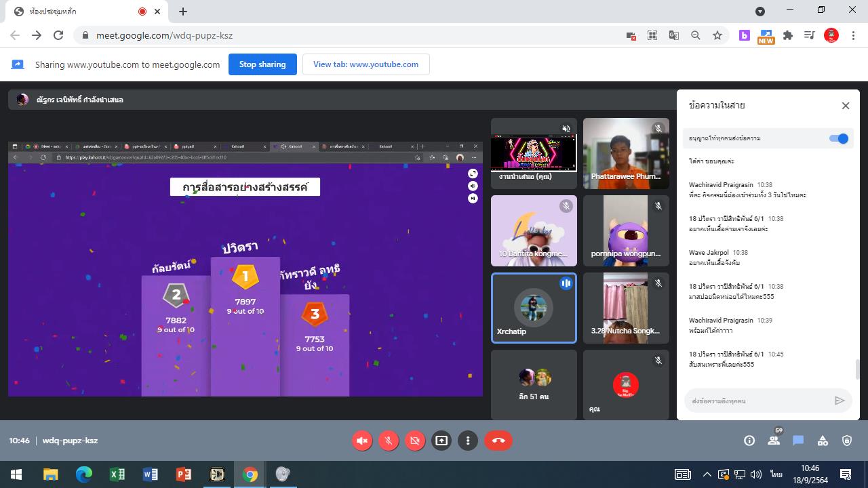
Task: Click the top round icon on shared screen
Action: pos(473,174)
